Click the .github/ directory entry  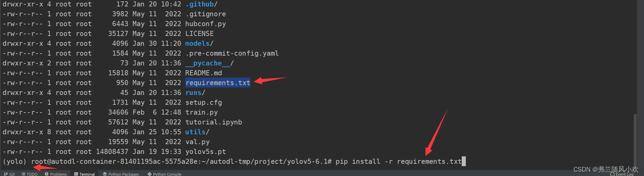[x=201, y=4]
